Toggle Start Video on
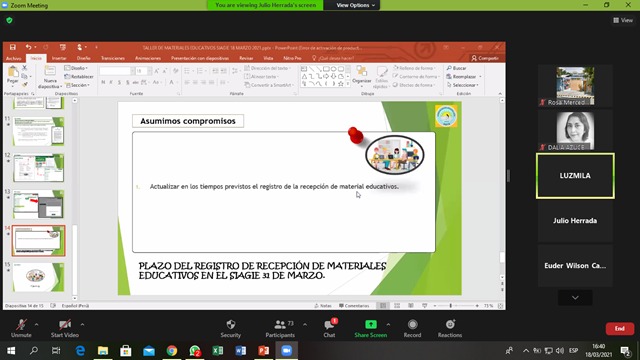This screenshot has height=360, width=640. click(64, 329)
